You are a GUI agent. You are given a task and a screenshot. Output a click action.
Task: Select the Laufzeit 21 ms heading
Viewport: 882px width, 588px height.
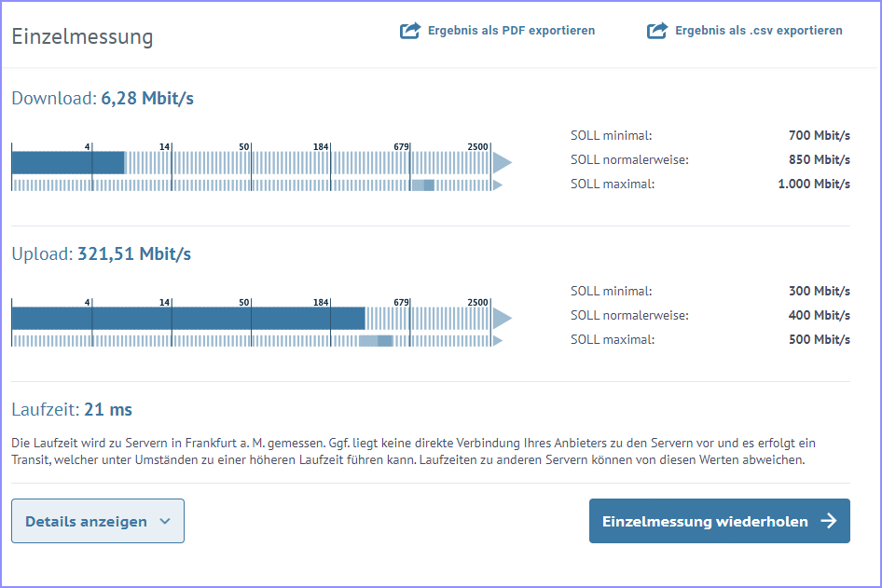tap(72, 409)
